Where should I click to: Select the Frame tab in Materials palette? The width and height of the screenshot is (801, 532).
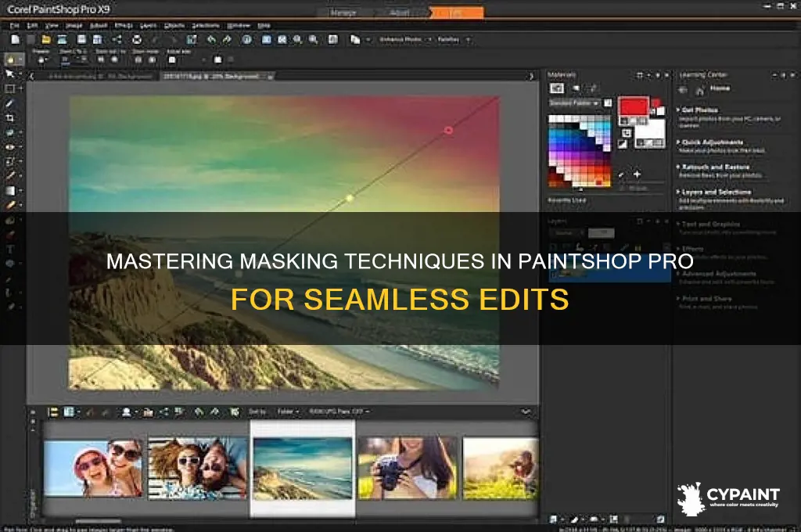click(x=557, y=88)
